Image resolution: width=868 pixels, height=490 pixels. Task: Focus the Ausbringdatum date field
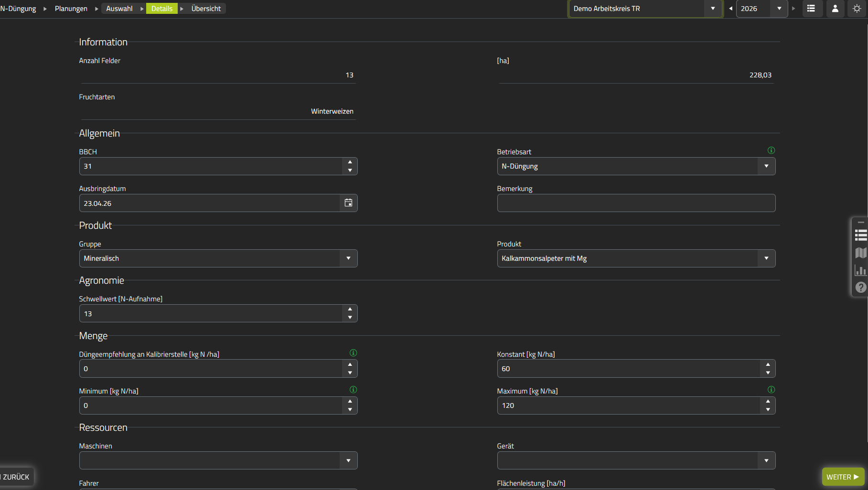[x=210, y=203]
